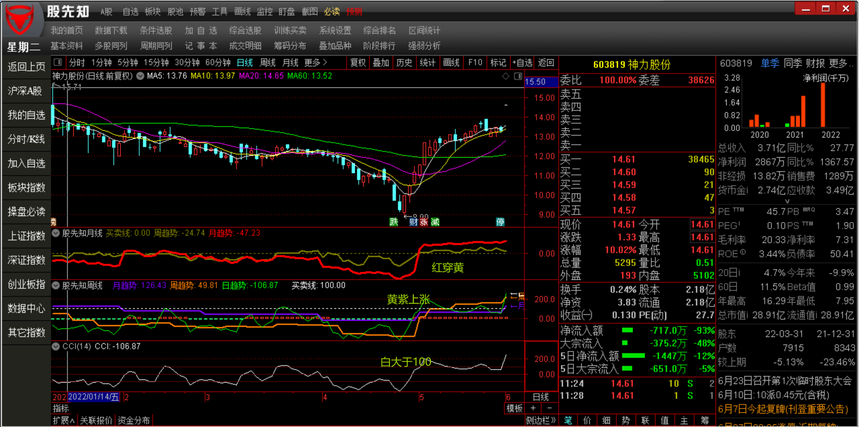Select the 细 tab at the bottom
Image resolution: width=859 pixels, height=427 pixels.
pos(606,420)
